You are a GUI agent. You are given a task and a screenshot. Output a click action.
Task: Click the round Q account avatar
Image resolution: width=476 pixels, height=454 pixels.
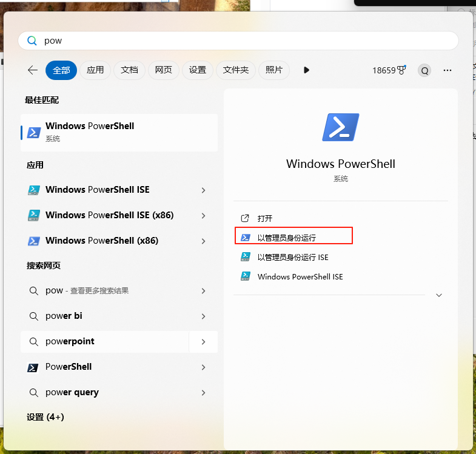pos(424,70)
